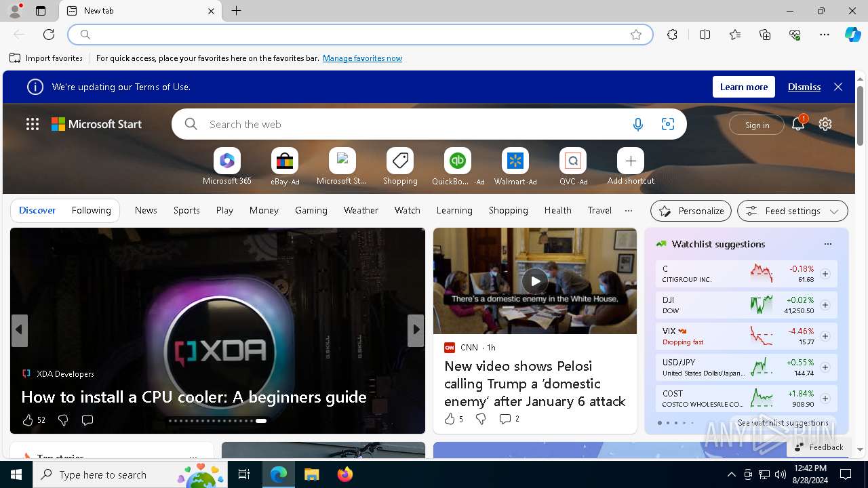Open File Explorer from taskbar
This screenshot has width=868, height=488.
click(x=312, y=474)
